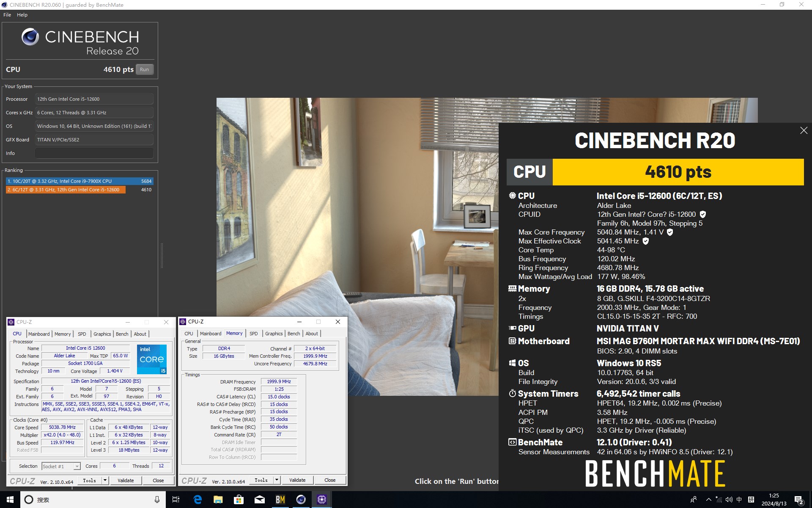Click the taskbar search box
812x508 pixels.
(92, 500)
